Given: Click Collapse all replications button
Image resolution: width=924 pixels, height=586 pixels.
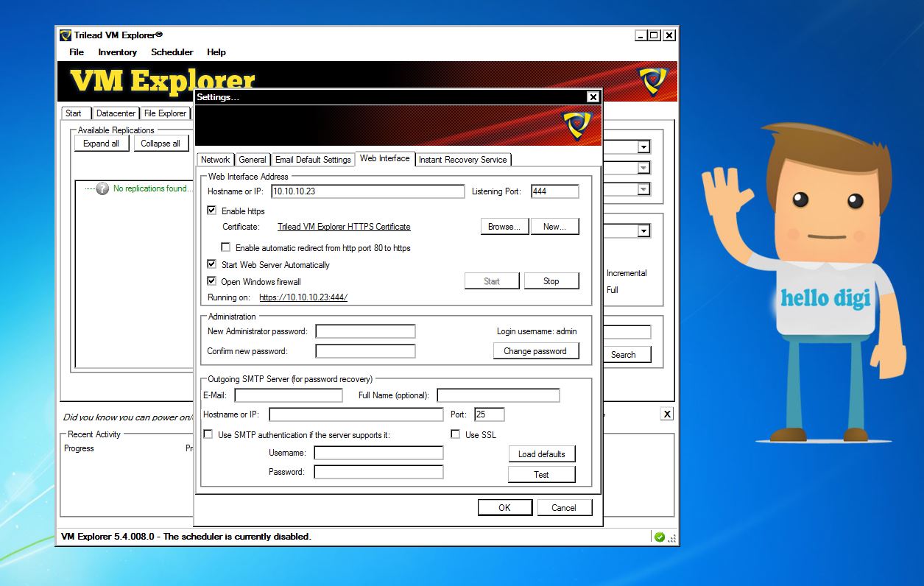Looking at the screenshot, I should pos(161,144).
